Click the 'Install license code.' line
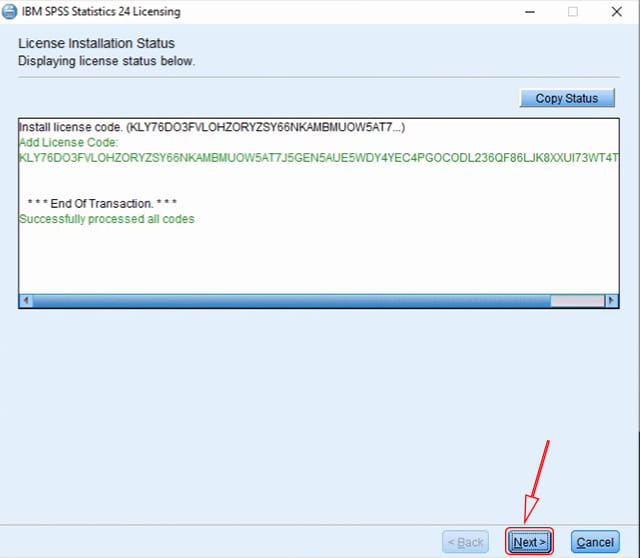640x558 pixels. [212, 127]
